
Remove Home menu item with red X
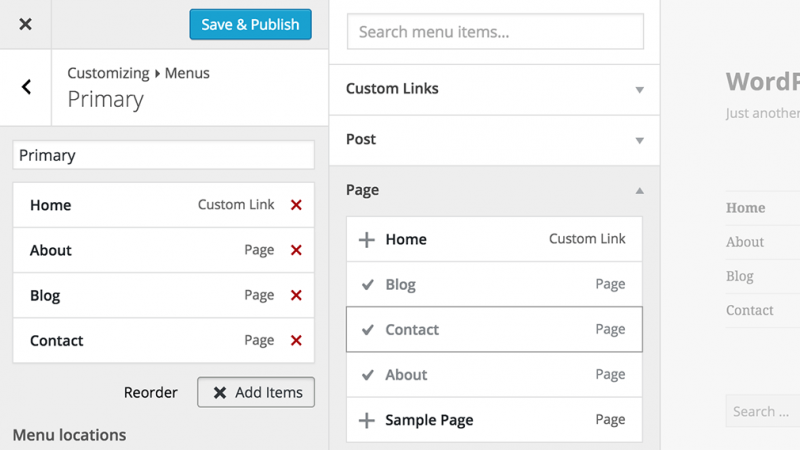point(296,205)
